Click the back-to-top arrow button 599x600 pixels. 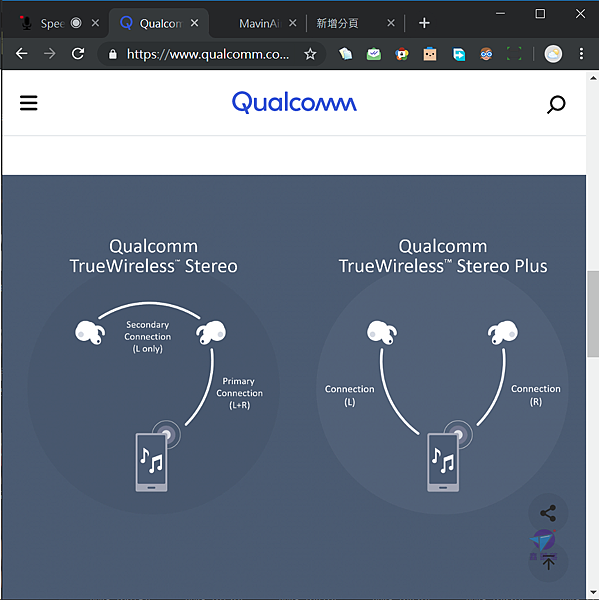(548, 562)
